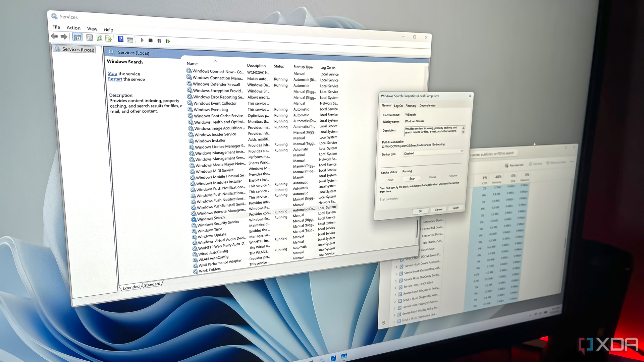Click the Pause Service toolbar icon
This screenshot has width=644, height=362.
tap(159, 41)
